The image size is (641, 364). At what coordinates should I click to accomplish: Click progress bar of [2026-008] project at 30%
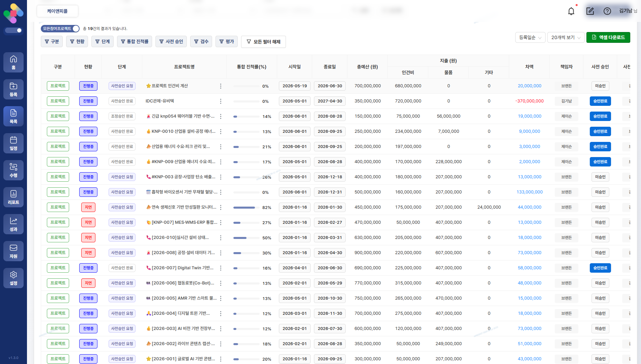click(246, 253)
